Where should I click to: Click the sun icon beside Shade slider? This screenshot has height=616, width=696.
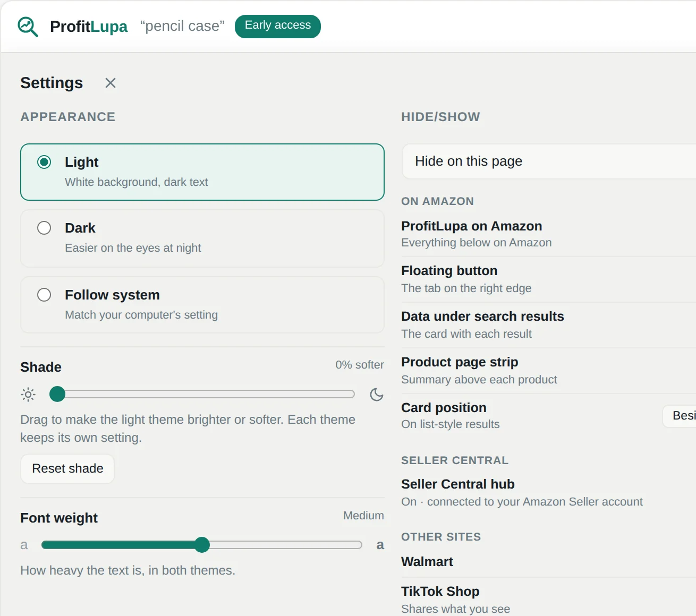click(28, 395)
